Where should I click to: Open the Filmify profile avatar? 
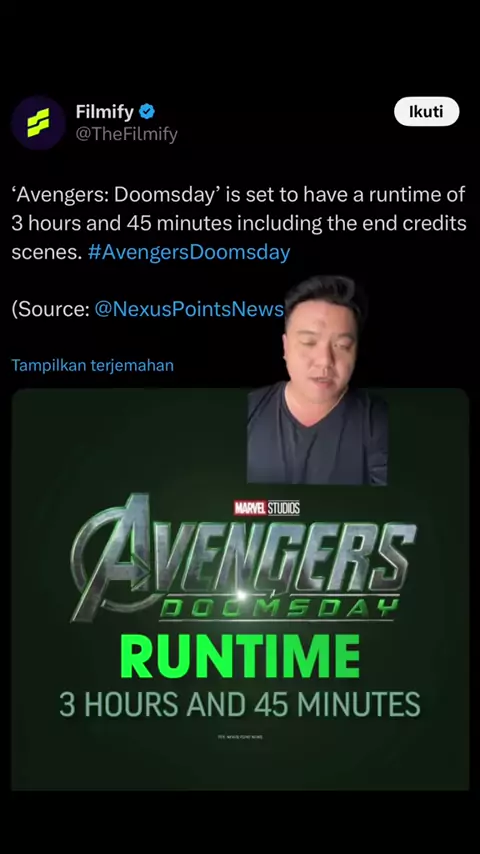coord(38,123)
